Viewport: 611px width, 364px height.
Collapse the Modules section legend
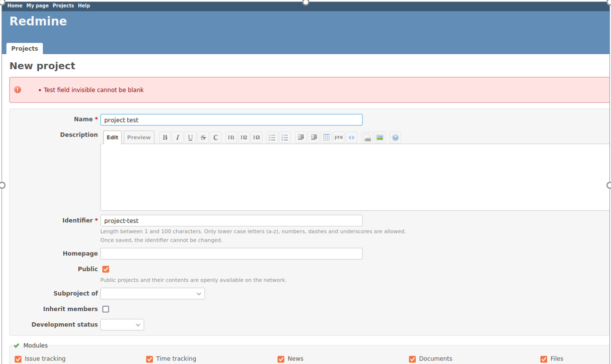tap(36, 345)
